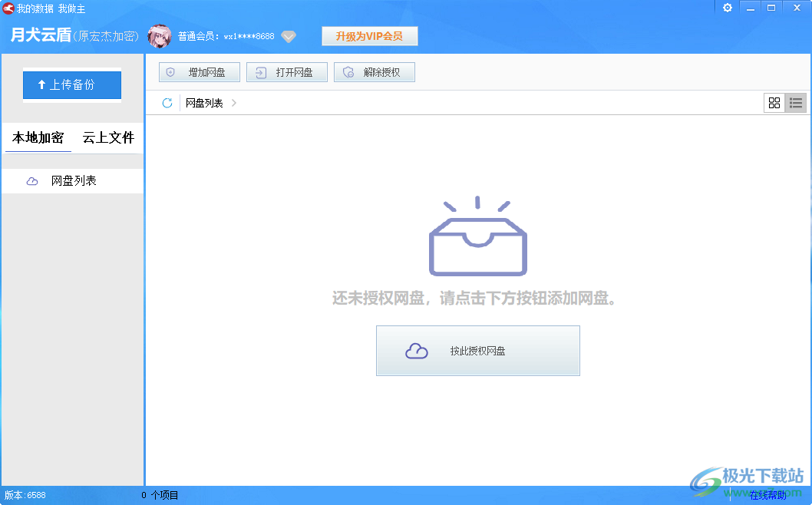Screen dimensions: 812x505
Task: Click 解除授权 toolbar button
Action: coord(375,72)
